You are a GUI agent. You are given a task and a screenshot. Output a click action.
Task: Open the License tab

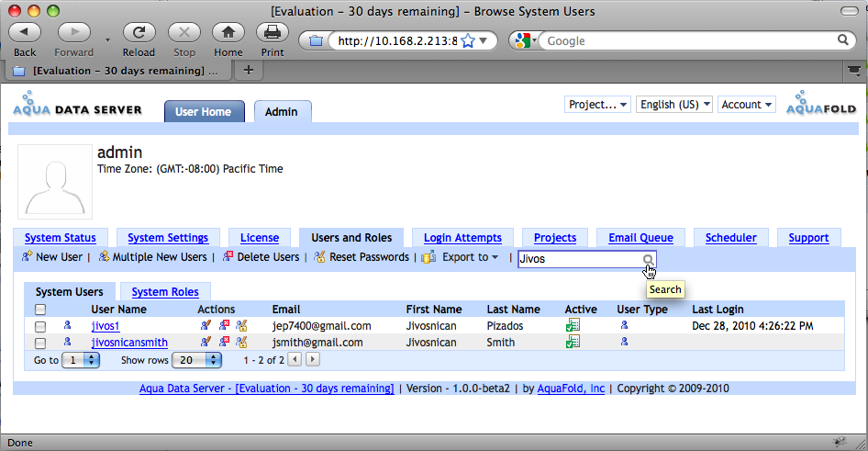click(260, 238)
